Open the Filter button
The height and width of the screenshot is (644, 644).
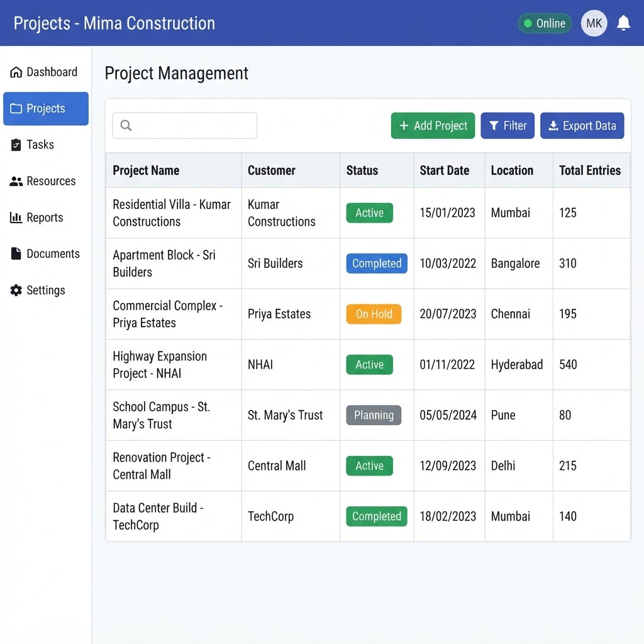(x=508, y=126)
